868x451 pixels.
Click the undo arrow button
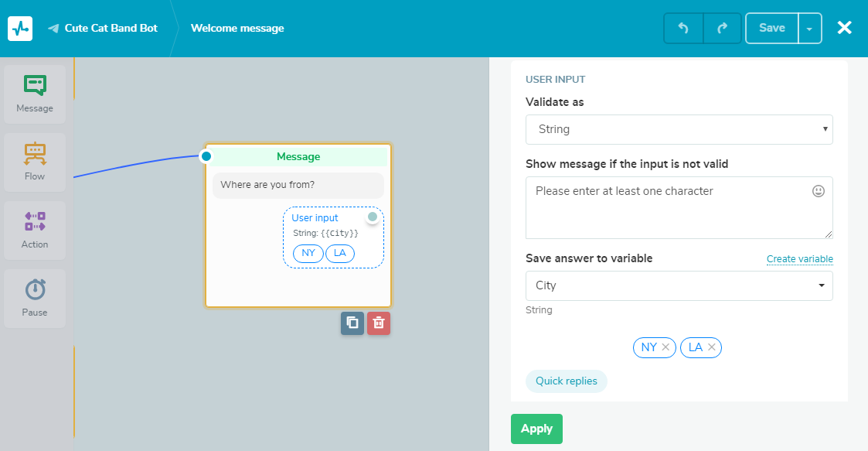[x=683, y=29]
